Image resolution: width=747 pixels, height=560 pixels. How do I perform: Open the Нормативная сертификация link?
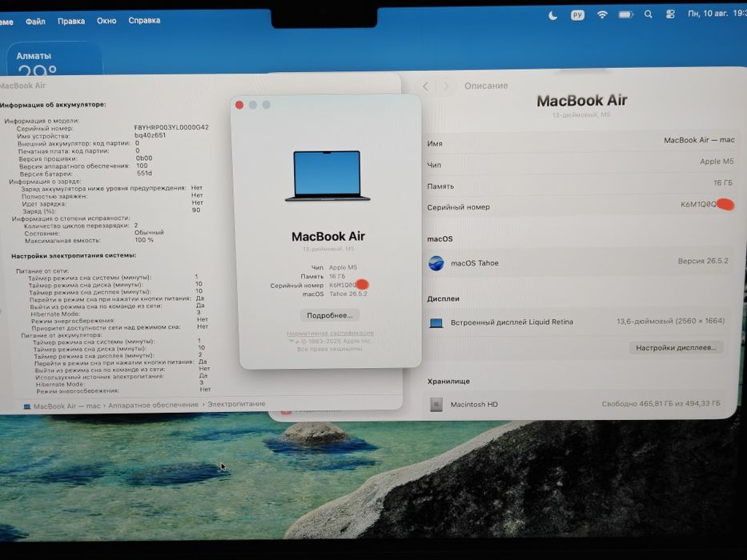[x=330, y=333]
